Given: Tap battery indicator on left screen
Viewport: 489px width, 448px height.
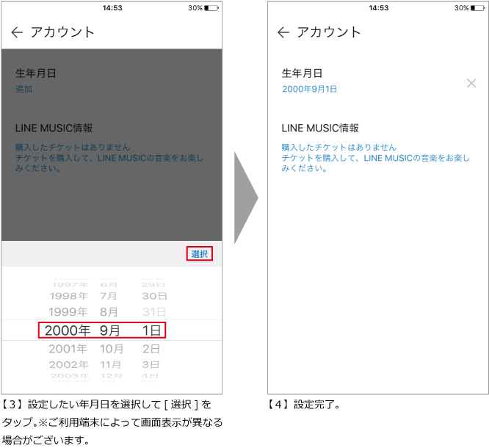Looking at the screenshot, I should [211, 8].
